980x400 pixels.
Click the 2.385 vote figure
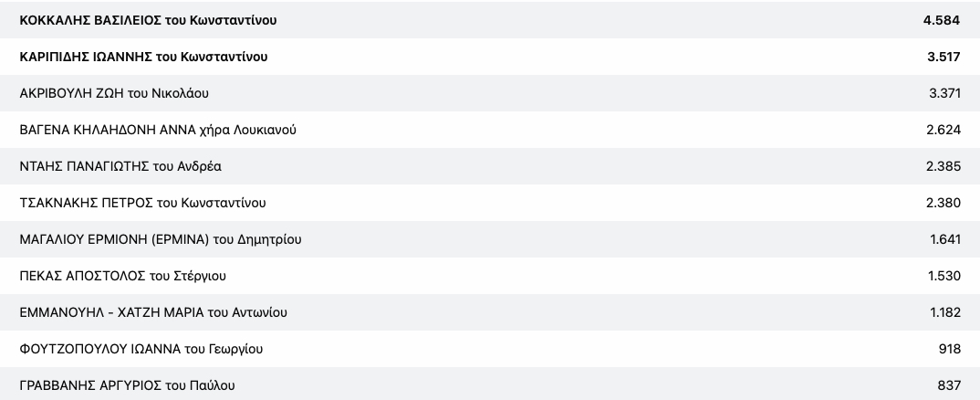943,166
